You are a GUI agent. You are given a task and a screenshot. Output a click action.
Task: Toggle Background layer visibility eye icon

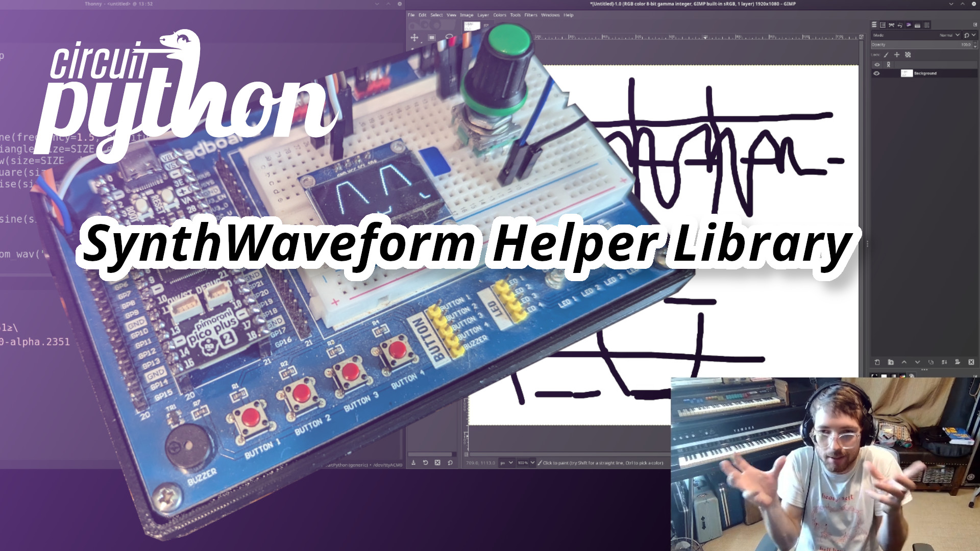tap(875, 72)
